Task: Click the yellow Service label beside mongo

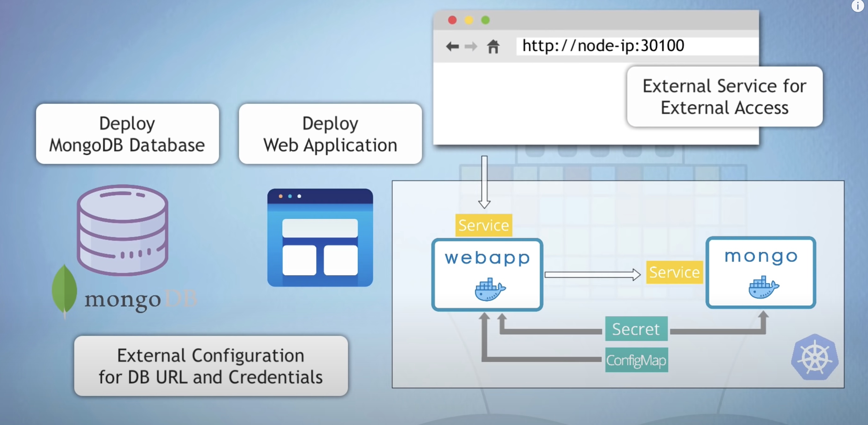Action: point(674,272)
